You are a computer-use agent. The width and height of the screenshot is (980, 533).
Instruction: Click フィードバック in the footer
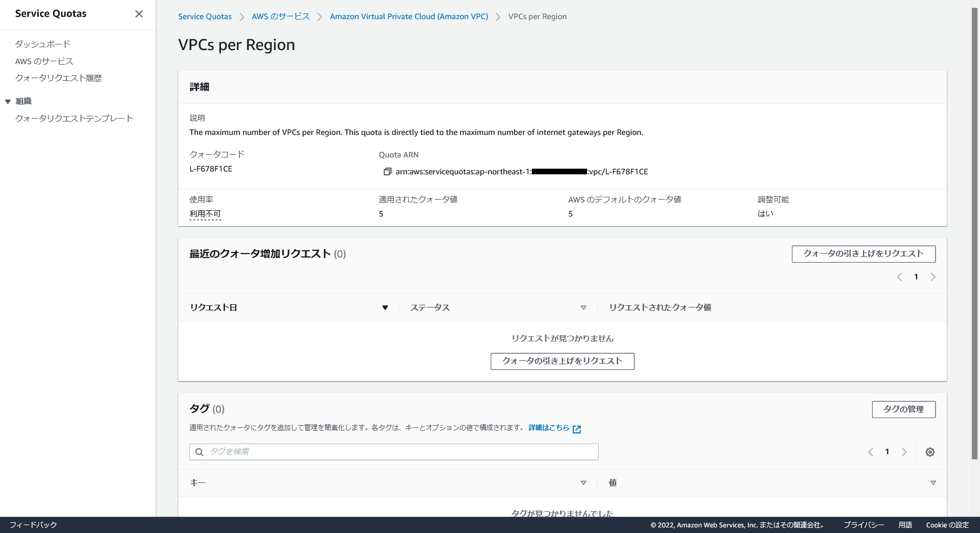(33, 525)
